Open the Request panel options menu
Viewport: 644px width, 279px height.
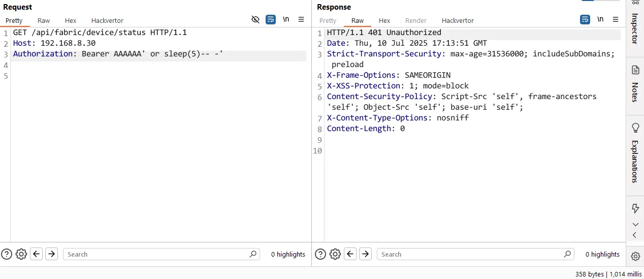[301, 19]
